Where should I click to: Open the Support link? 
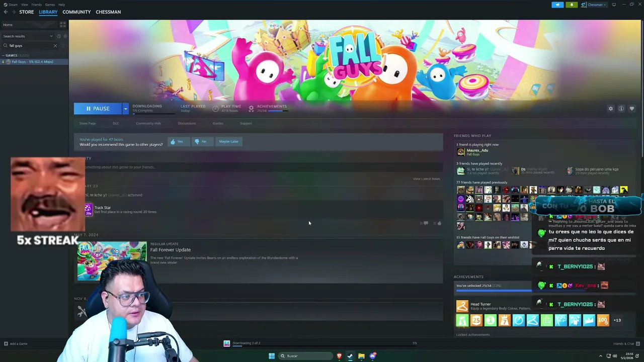[246, 123]
